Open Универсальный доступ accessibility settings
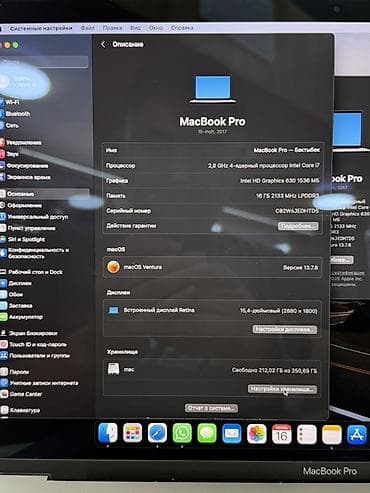This screenshot has width=370, height=493. (34, 217)
